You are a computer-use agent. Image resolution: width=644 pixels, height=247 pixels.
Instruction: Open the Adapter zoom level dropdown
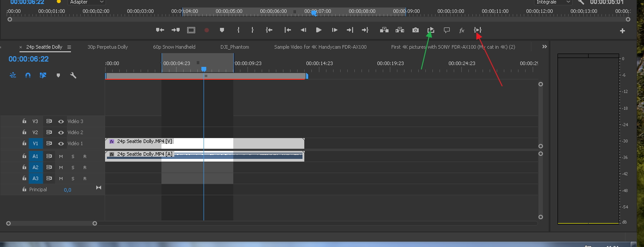[86, 2]
